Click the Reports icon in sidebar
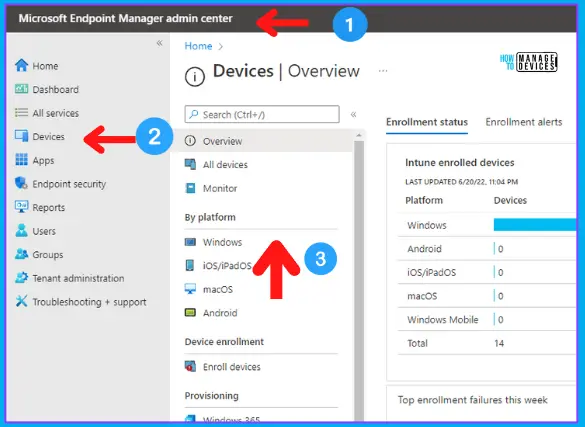 tap(21, 207)
